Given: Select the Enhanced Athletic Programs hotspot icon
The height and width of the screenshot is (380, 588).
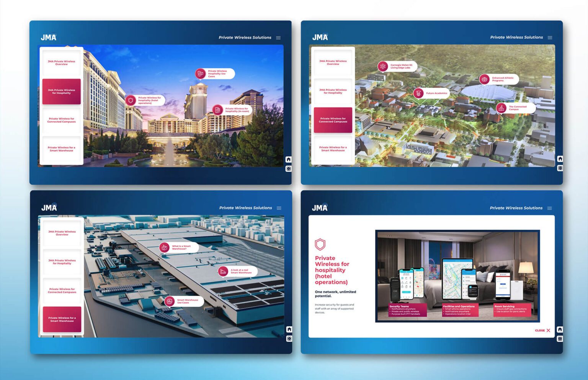Looking at the screenshot, I should pos(485,79).
